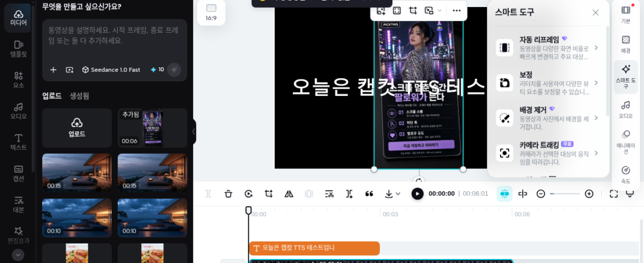This screenshot has width=644, height=263.
Task: Click the 업로드 upload tile
Action: [x=77, y=128]
